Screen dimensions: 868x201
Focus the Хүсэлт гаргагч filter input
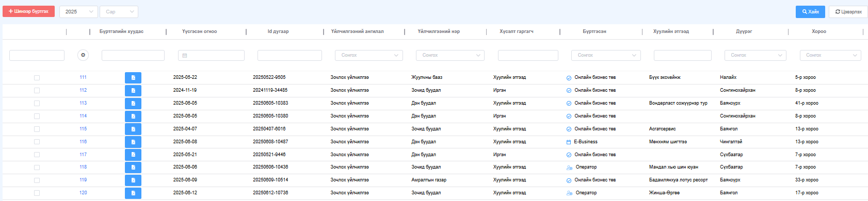tap(528, 55)
